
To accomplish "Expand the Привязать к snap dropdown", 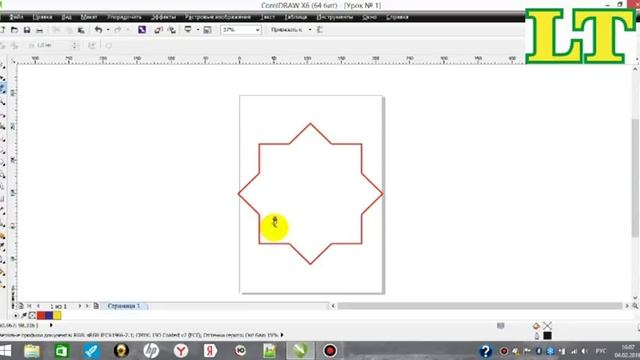I will pyautogui.click(x=310, y=30).
